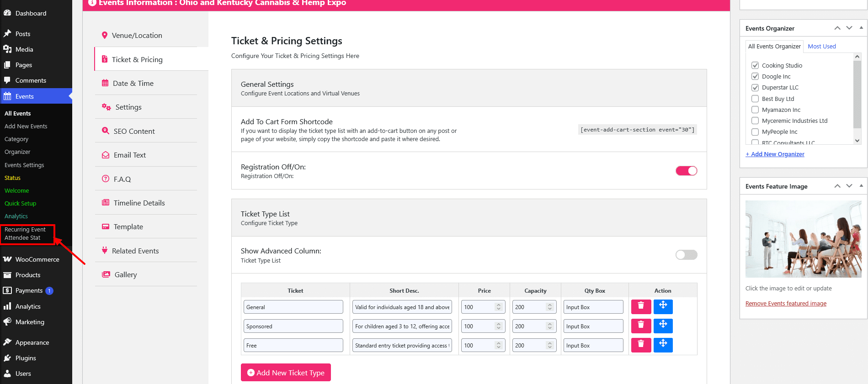This screenshot has height=384, width=868.
Task: Delete the Free ticket row
Action: click(641, 345)
